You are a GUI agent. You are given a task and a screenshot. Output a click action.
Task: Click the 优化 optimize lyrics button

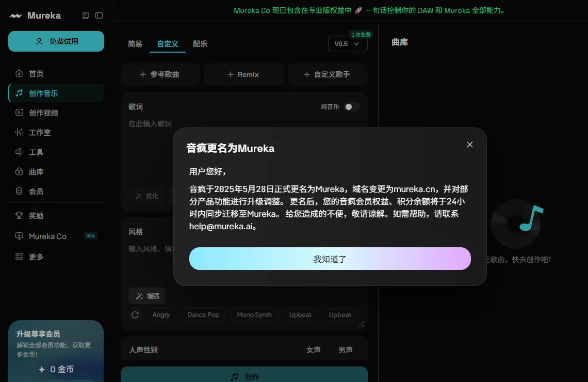pyautogui.click(x=148, y=196)
